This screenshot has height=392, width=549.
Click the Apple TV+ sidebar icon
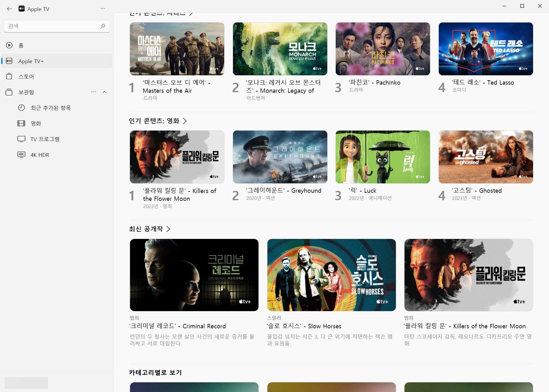click(9, 61)
